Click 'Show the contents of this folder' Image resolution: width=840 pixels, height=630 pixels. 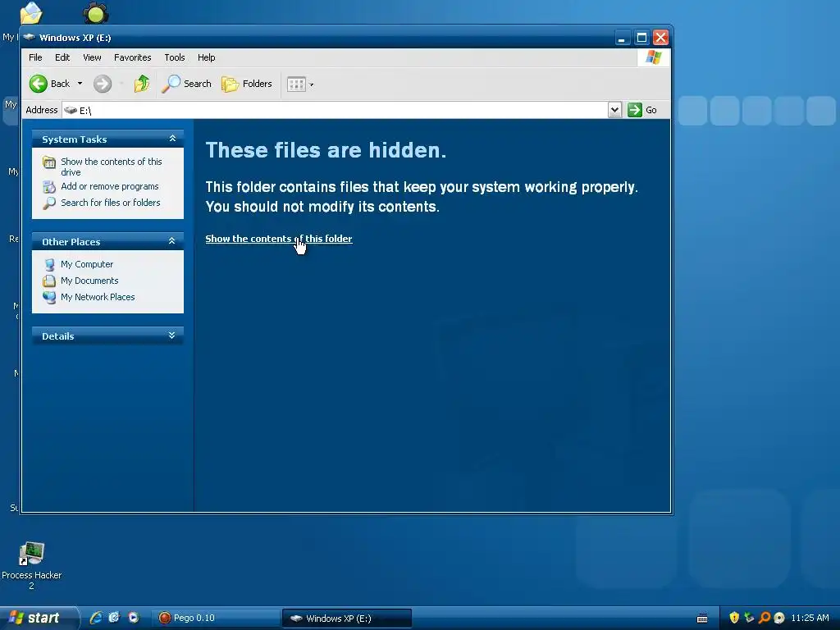click(x=279, y=239)
